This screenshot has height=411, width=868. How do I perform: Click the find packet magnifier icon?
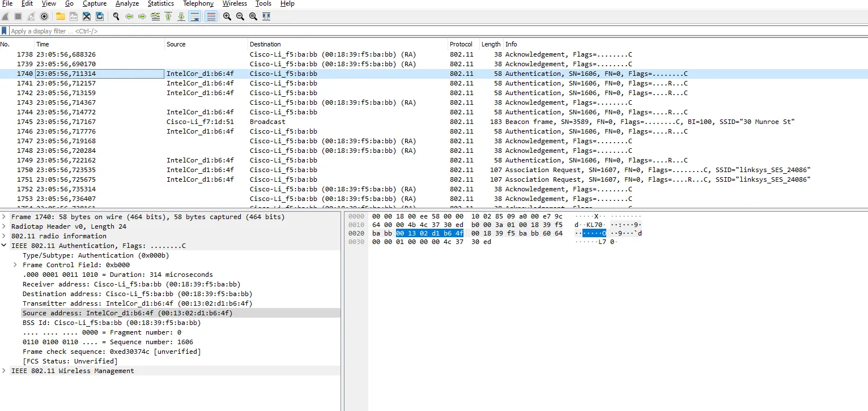(x=116, y=16)
